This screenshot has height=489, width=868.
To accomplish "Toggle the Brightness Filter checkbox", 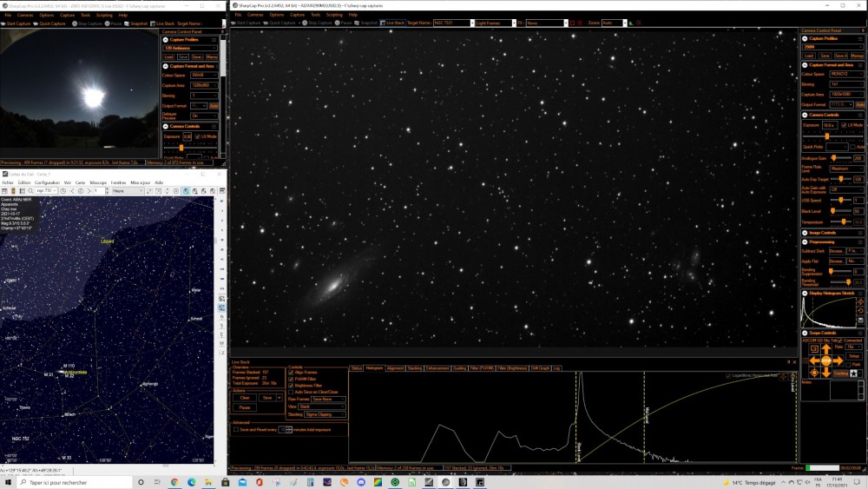I will coord(291,386).
